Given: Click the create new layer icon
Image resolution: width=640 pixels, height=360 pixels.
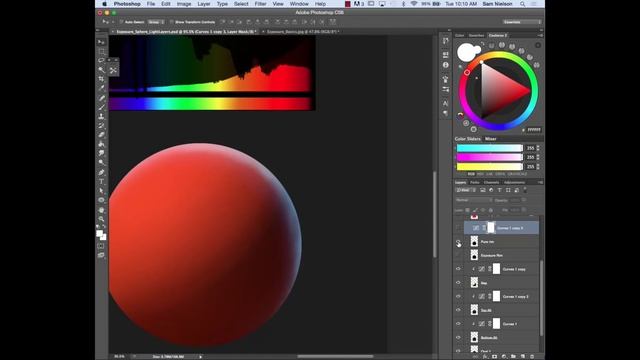Looking at the screenshot, I should [x=522, y=356].
